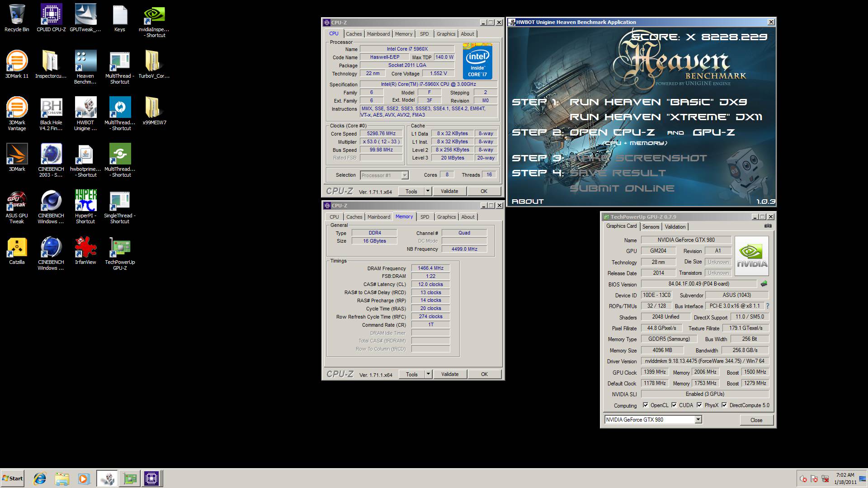Toggle DirectCompute 5.0 checkbox
The image size is (868, 488).
724,405
